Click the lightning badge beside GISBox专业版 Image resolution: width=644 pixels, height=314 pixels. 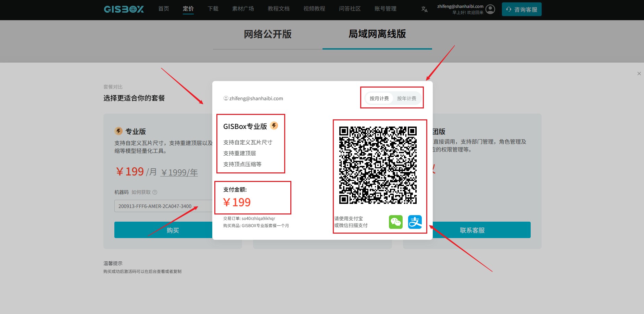pos(274,126)
